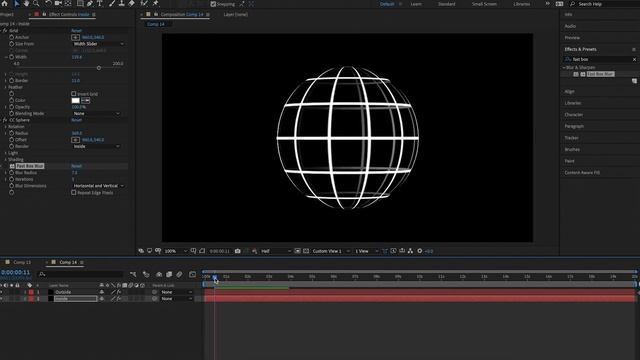Select the Brush tool
Image resolution: width=640 pixels, height=360 pixels.
(x=111, y=3)
